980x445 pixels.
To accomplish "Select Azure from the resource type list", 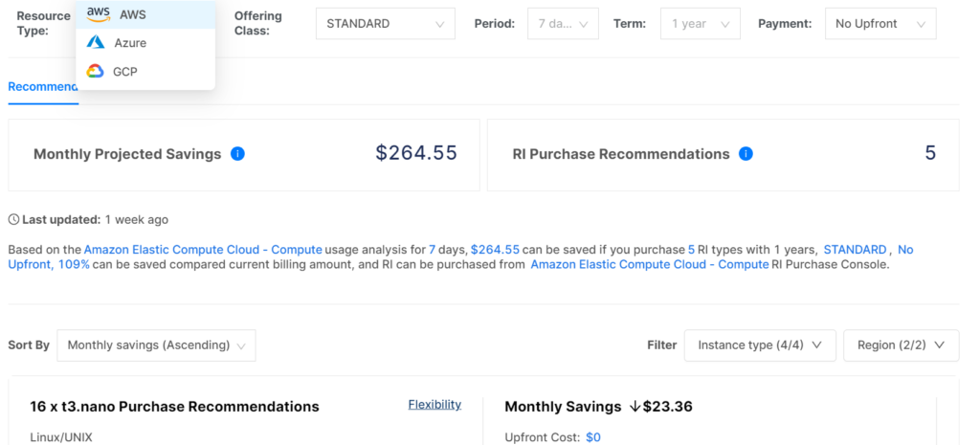I will 145,43.
